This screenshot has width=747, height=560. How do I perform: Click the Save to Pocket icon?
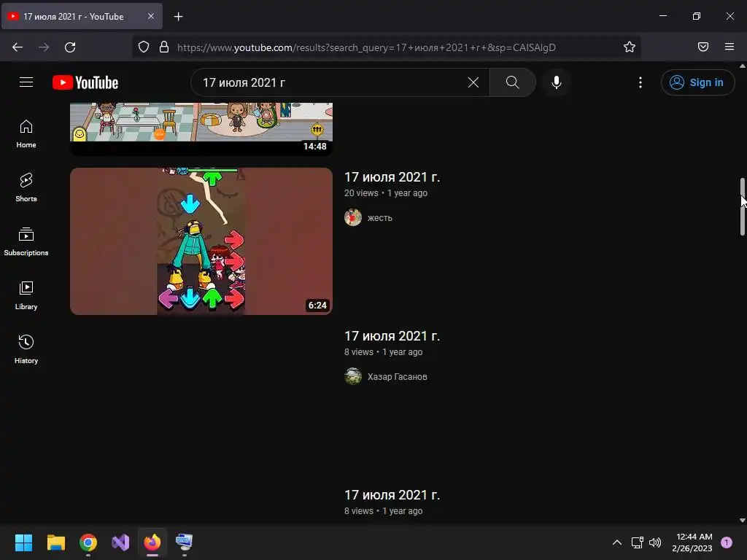pos(703,47)
